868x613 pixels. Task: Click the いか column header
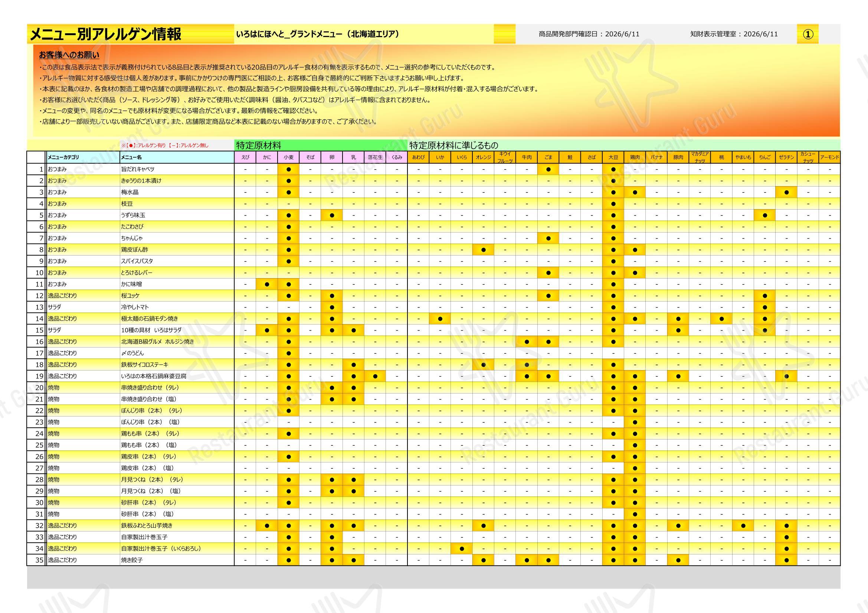point(440,158)
